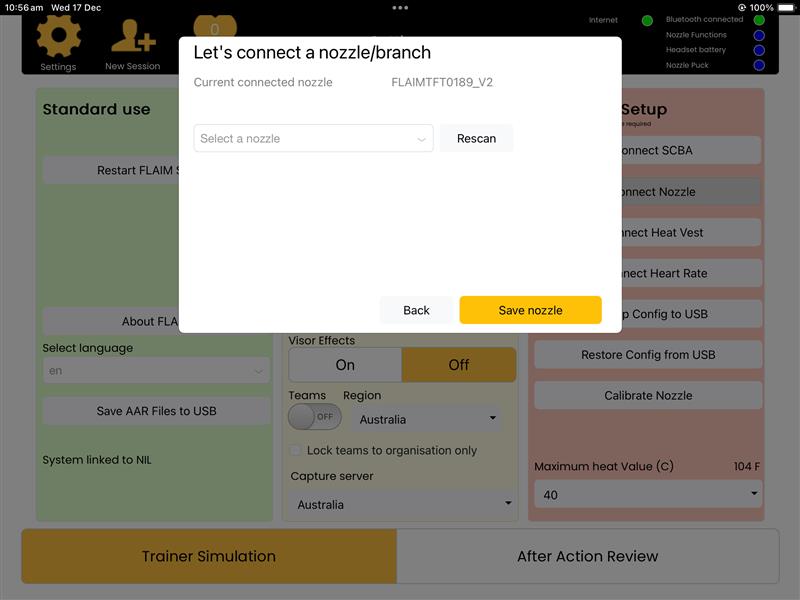Switch to After Action Review tab
Viewport: 800px width, 600px height.
tap(587, 556)
